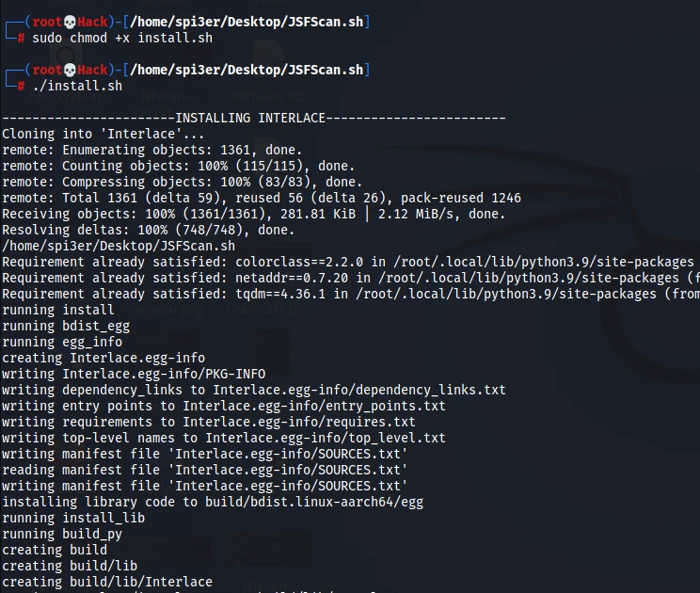Click the 'Resolving deltas: 100%' output line
The width and height of the screenshot is (700, 593).
[x=148, y=230]
